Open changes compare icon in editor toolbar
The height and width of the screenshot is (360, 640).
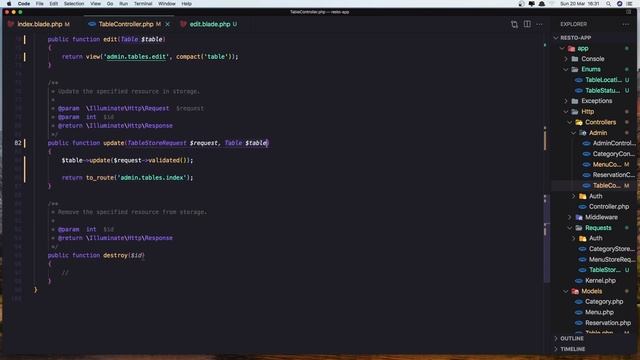click(x=514, y=24)
